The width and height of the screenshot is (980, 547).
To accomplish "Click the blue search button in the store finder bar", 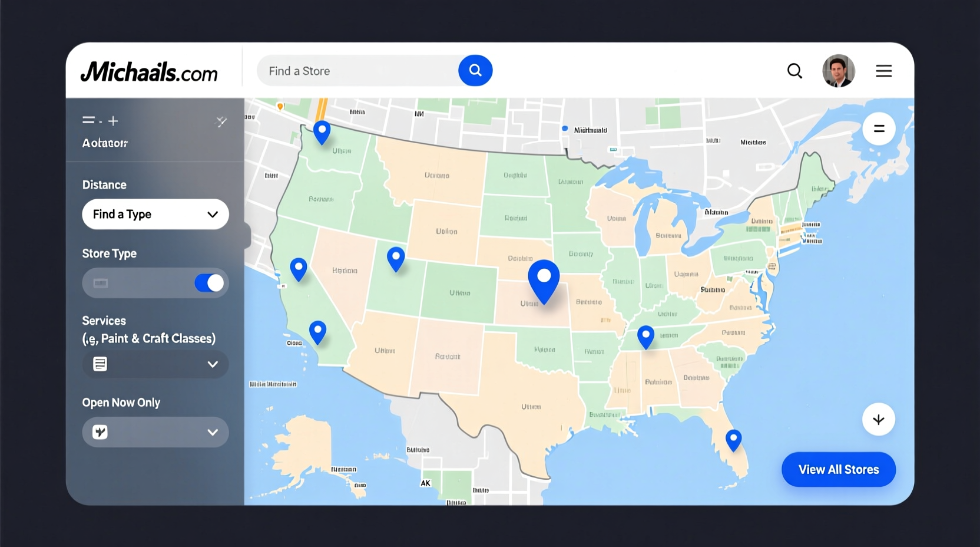I will coord(475,70).
